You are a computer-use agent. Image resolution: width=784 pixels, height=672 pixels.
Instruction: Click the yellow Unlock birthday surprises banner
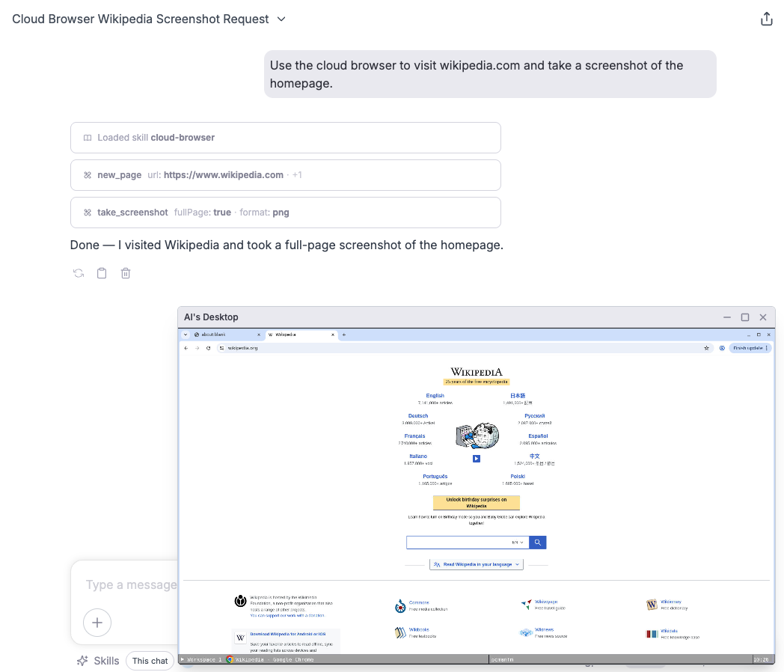(x=477, y=502)
